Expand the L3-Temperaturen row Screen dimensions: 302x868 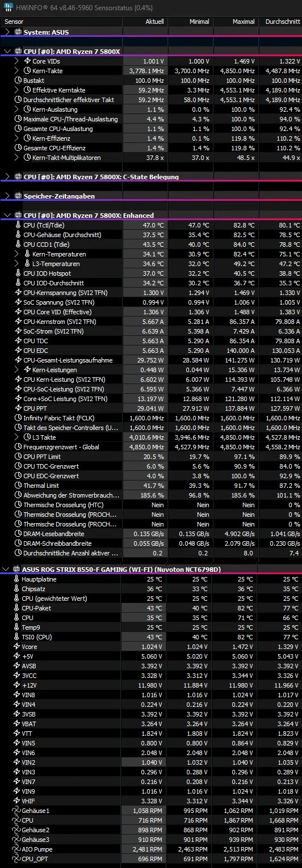(x=17, y=264)
